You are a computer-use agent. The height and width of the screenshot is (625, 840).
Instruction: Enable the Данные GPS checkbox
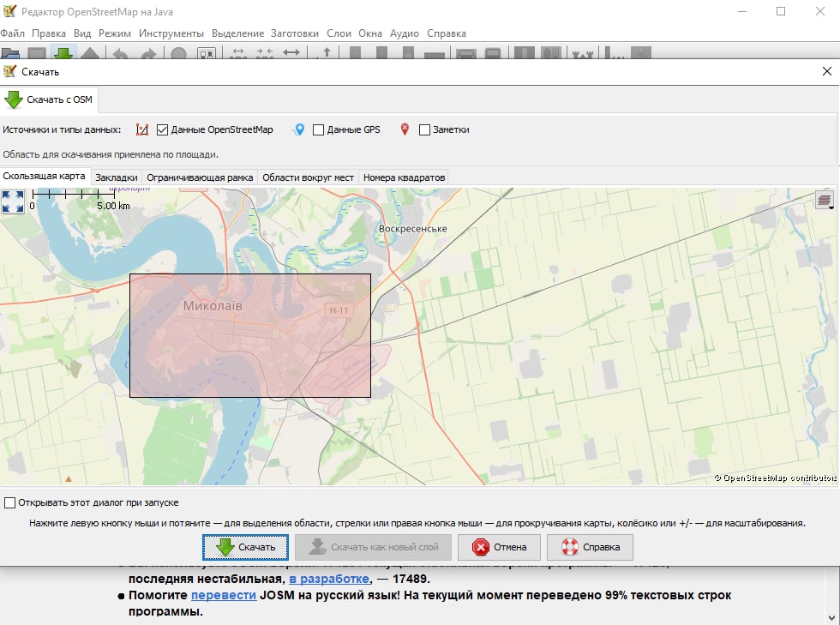[318, 129]
